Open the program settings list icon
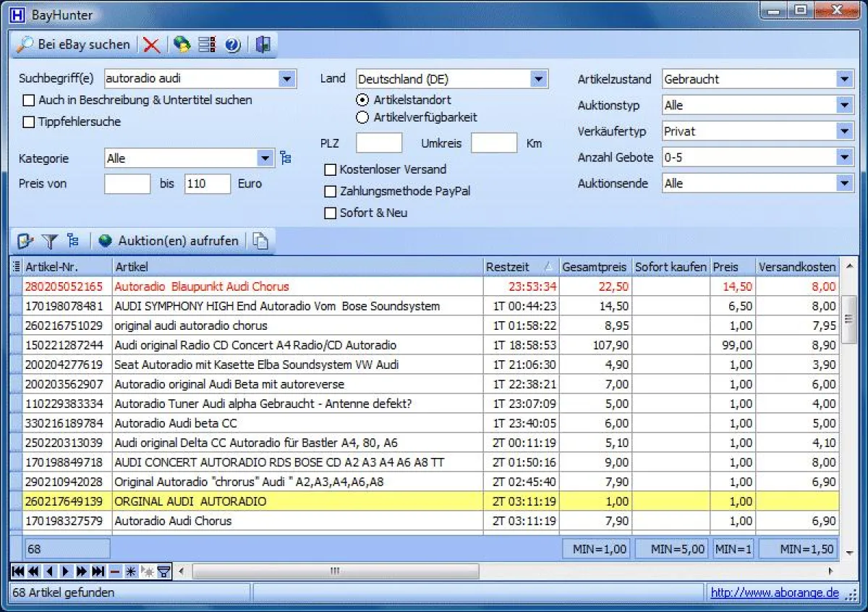The width and height of the screenshot is (868, 612). 206,44
